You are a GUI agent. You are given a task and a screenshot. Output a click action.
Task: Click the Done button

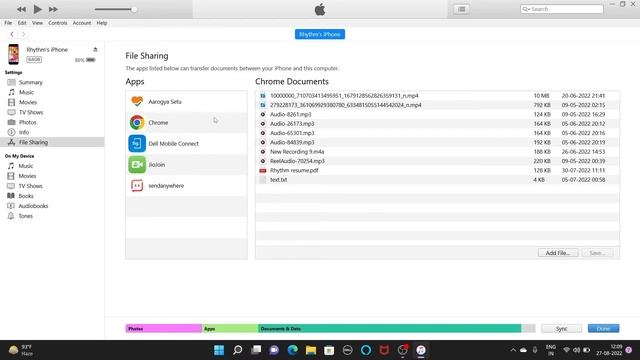click(603, 329)
